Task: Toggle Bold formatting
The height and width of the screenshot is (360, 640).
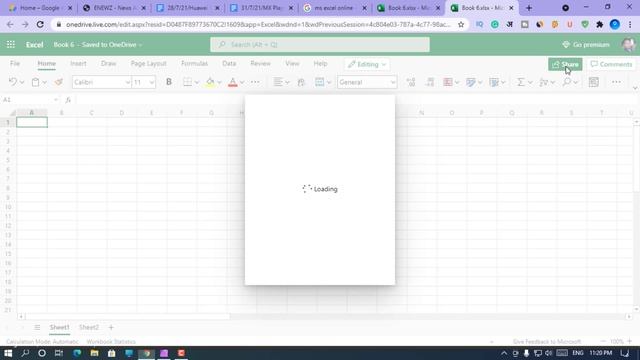Action: pos(169,82)
